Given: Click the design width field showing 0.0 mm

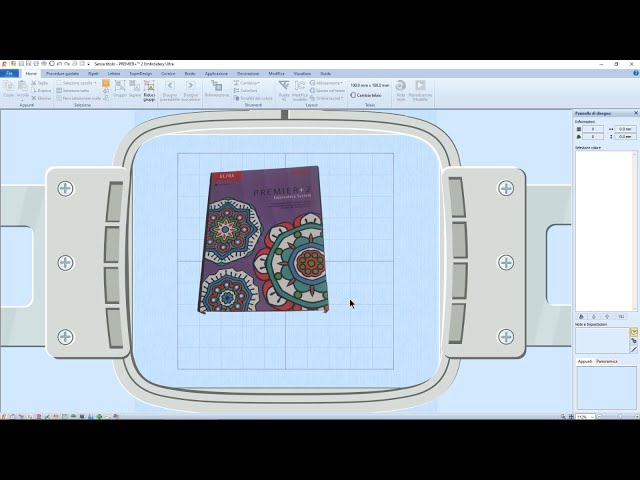Looking at the screenshot, I should [x=625, y=129].
